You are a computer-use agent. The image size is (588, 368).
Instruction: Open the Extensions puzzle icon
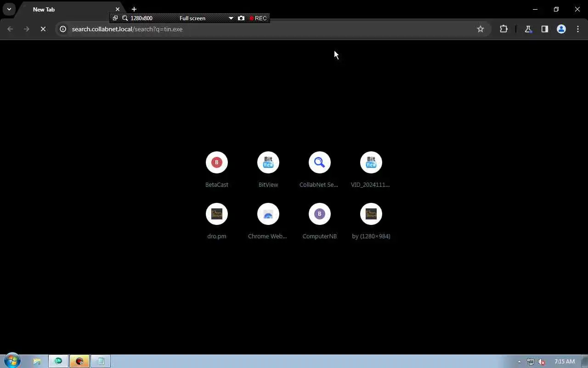[x=503, y=29]
